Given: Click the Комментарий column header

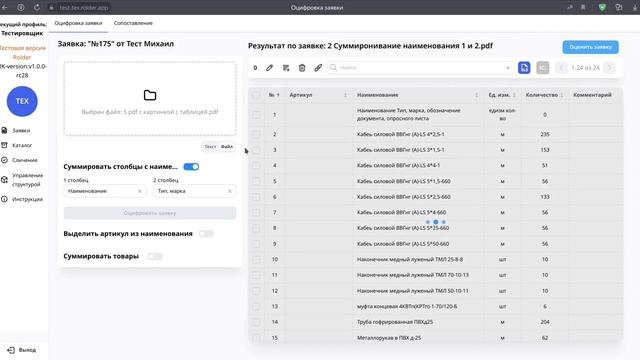Looking at the screenshot, I should 592,95.
